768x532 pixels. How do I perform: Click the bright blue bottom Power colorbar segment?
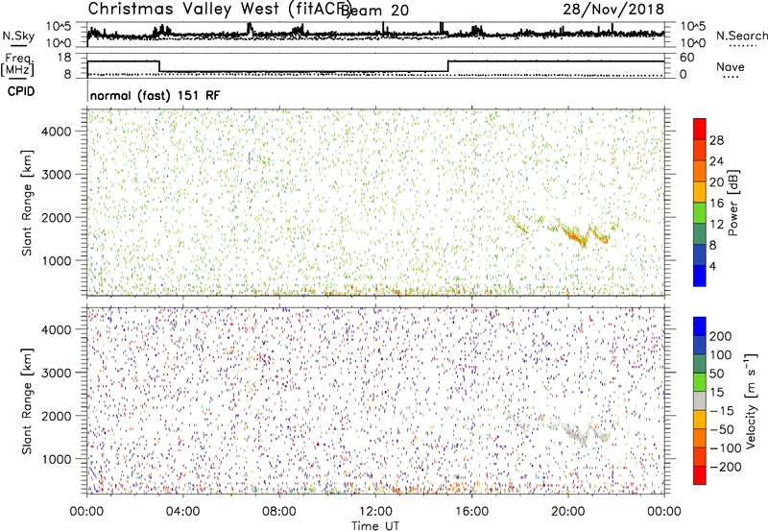pos(700,276)
